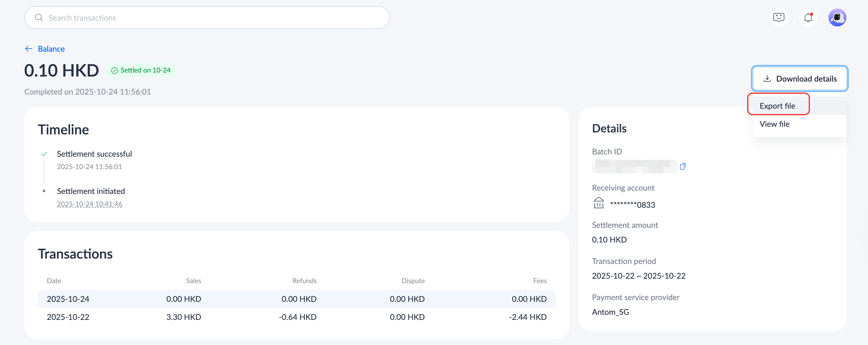868x345 pixels.
Task: Click the bank icon by receiving account
Action: (x=599, y=203)
